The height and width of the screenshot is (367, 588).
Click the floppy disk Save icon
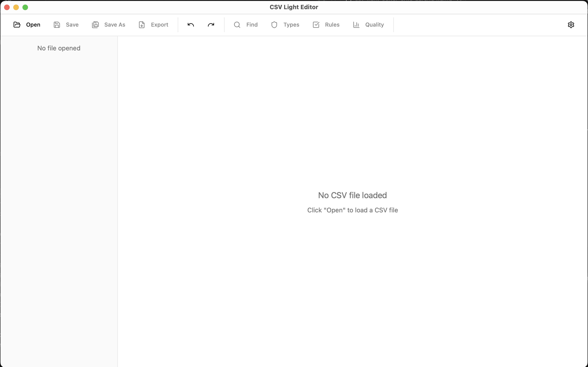click(57, 25)
